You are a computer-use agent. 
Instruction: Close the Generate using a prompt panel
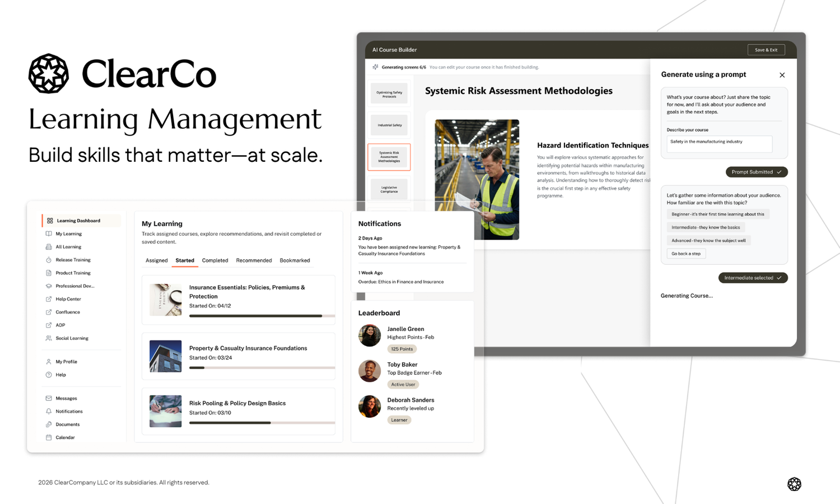coord(782,75)
